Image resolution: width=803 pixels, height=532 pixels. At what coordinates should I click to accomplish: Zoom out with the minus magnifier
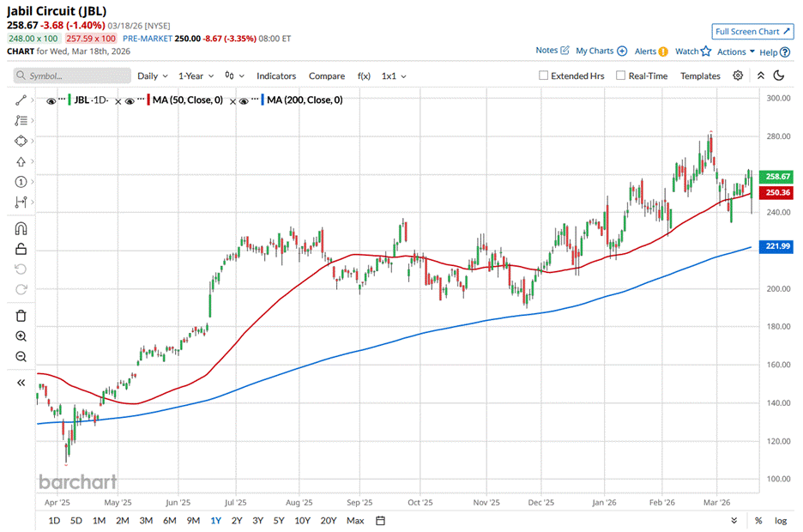pyautogui.click(x=21, y=356)
